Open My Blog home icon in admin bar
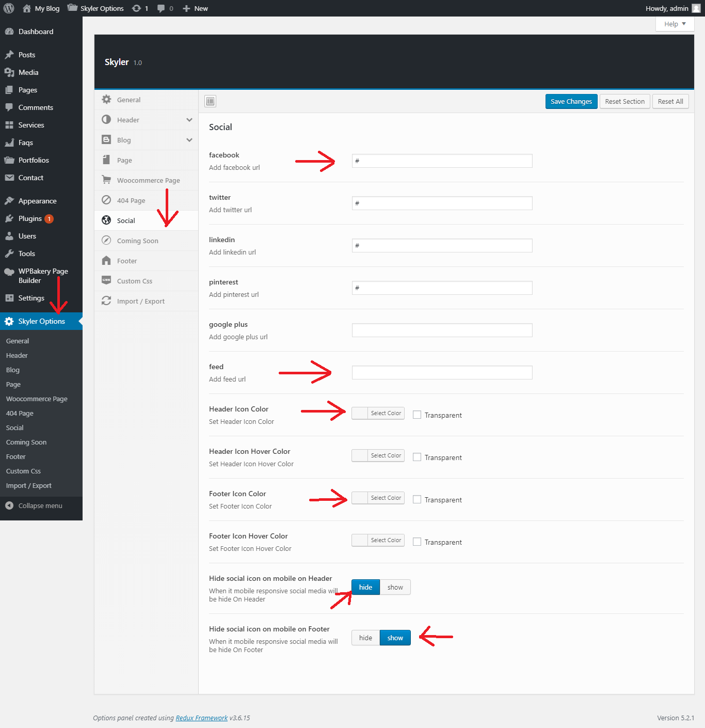705x728 pixels. [x=27, y=8]
